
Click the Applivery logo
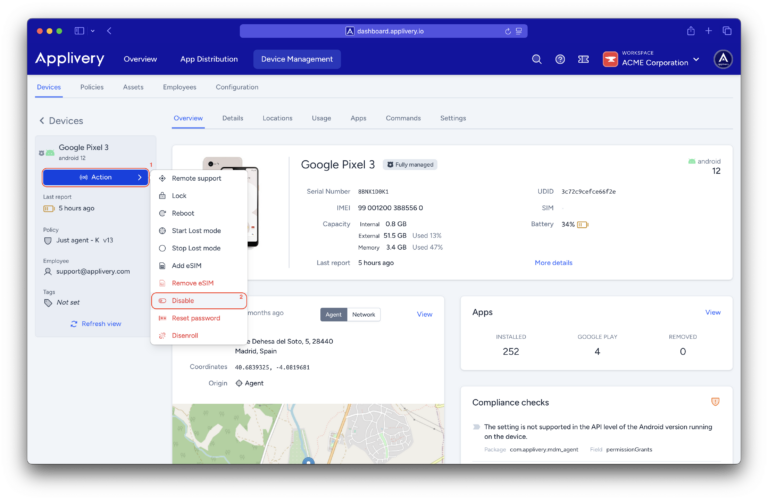point(70,59)
